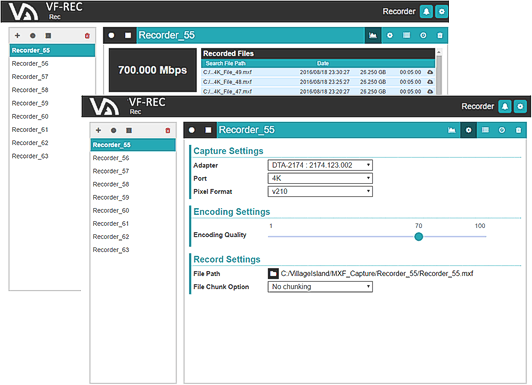
Task: Open the settings gear in the back window header
Action: click(x=441, y=12)
